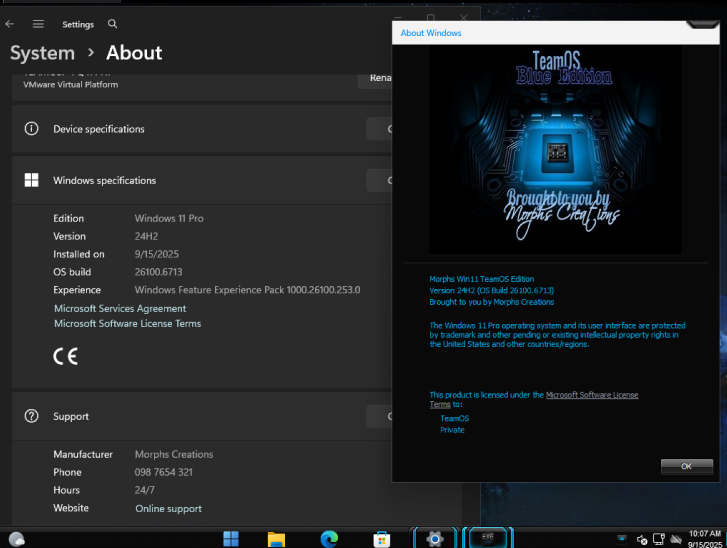Select Windows Feature Experience Pack text
Viewport: 727px width, 548px height.
248,290
